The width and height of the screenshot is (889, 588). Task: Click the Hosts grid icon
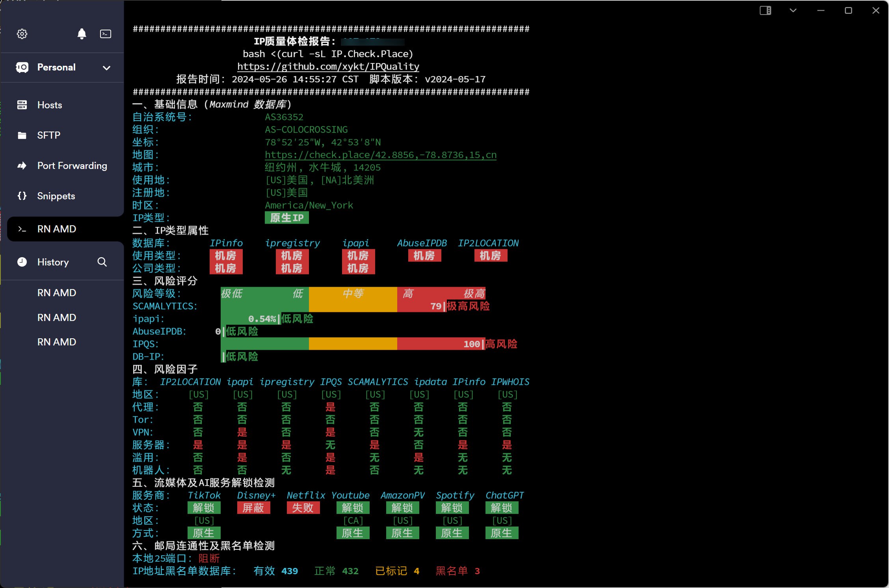pyautogui.click(x=22, y=105)
